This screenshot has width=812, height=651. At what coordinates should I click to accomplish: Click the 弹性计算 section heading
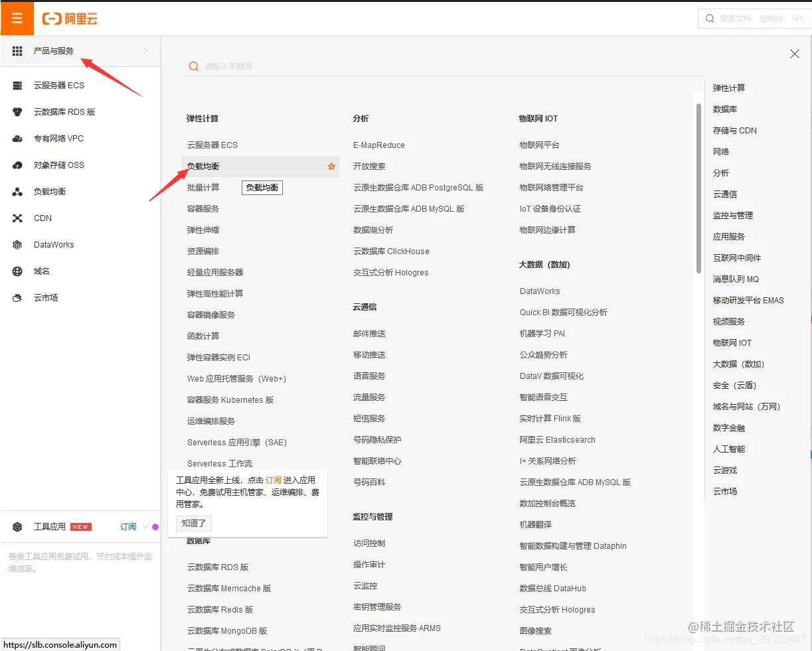203,119
